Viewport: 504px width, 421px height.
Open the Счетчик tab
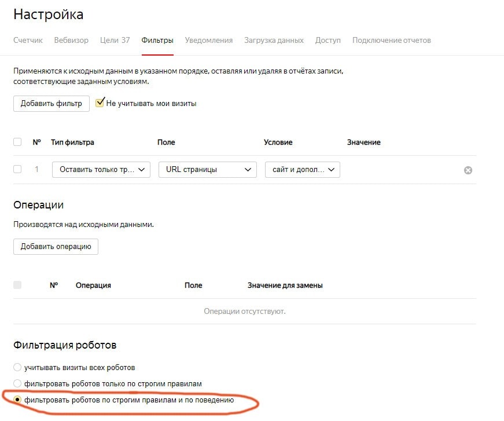[28, 41]
